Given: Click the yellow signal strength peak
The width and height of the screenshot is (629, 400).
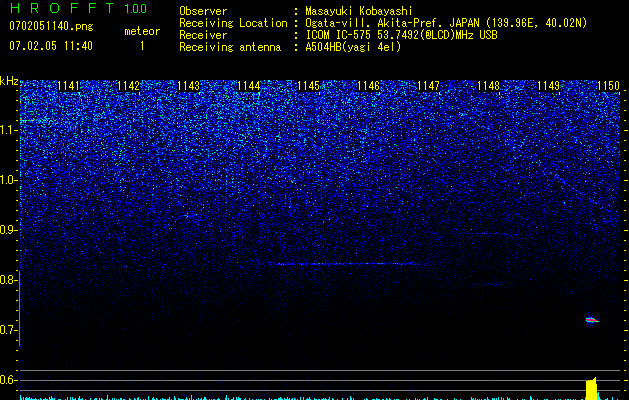Looking at the screenshot, I should (x=592, y=388).
